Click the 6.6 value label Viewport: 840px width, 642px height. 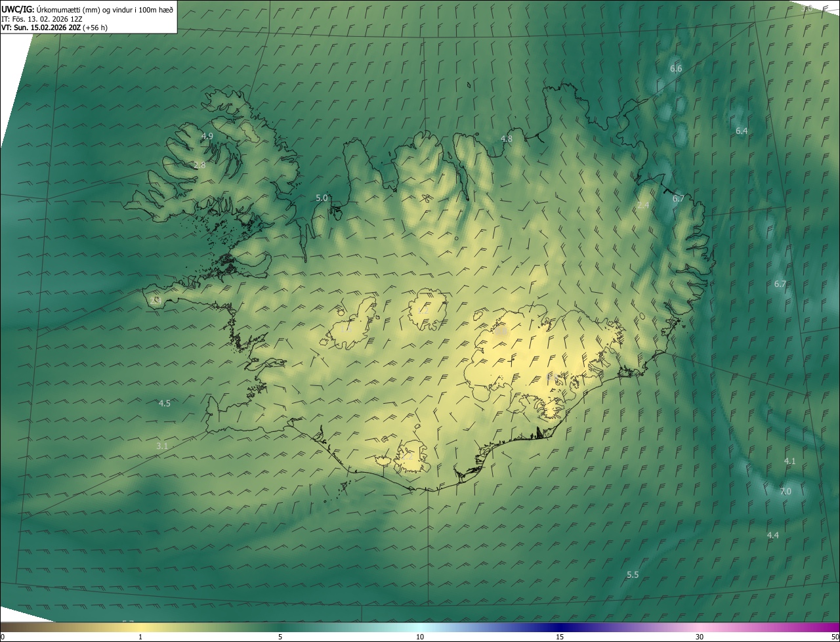(676, 68)
